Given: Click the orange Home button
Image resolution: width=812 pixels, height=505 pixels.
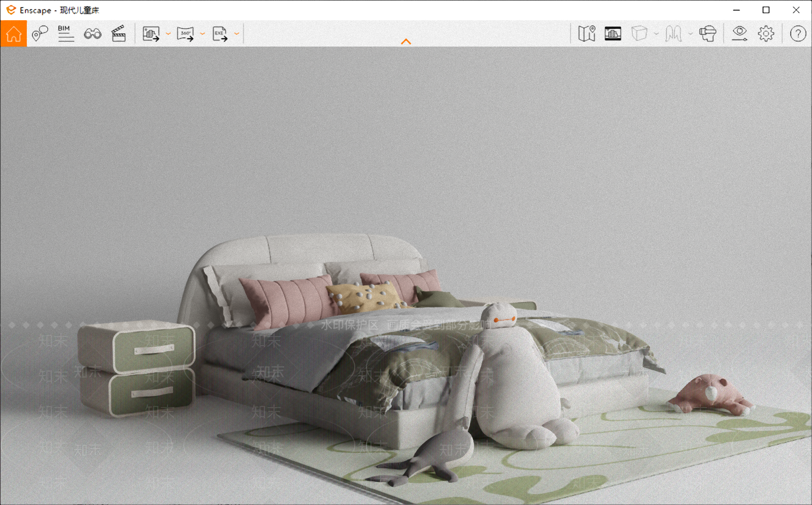Looking at the screenshot, I should tap(14, 33).
